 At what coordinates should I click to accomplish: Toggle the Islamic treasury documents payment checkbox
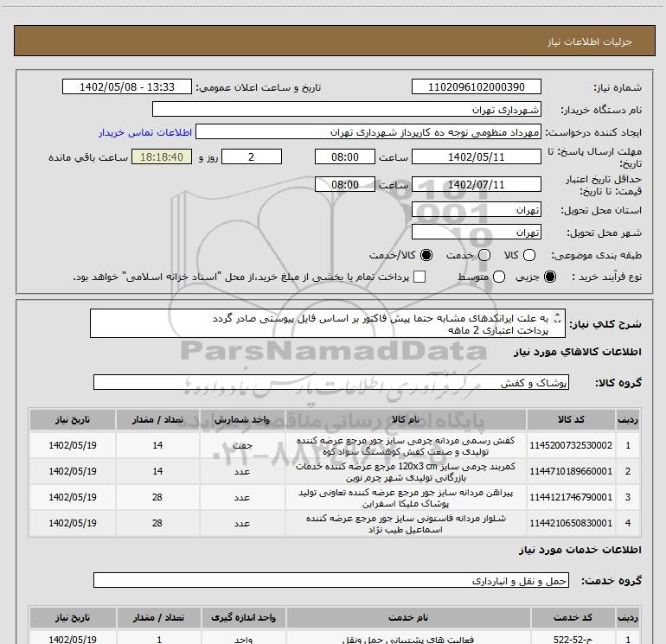pyautogui.click(x=419, y=277)
